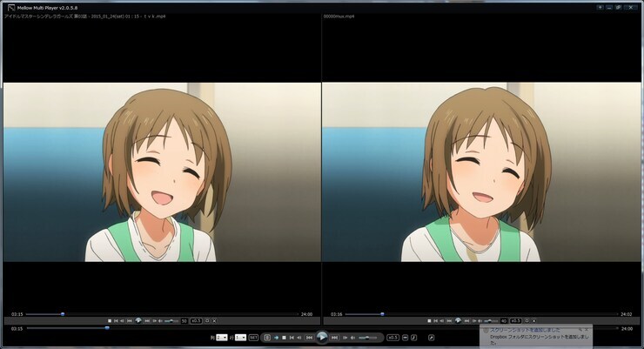
Task: Mute the right video panel audio
Action: (480, 320)
